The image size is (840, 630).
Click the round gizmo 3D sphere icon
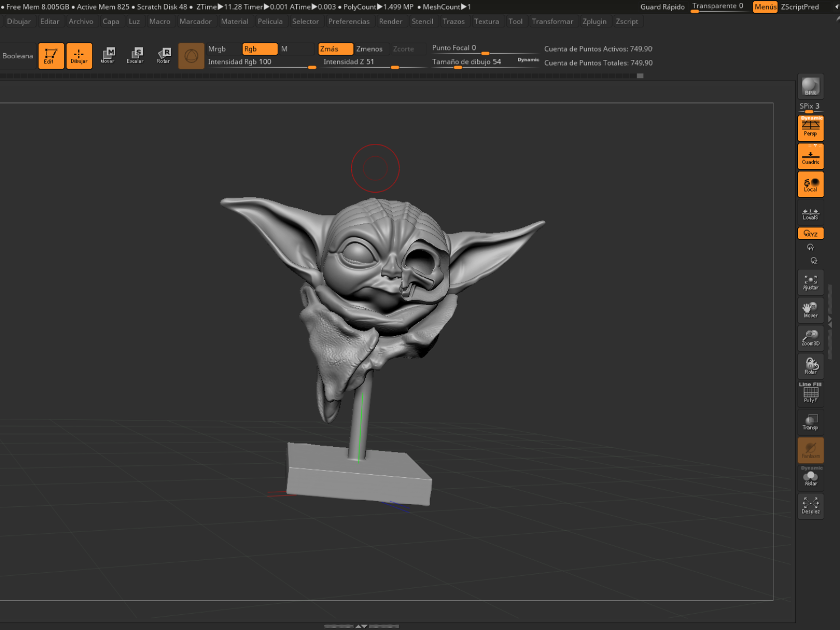click(191, 55)
